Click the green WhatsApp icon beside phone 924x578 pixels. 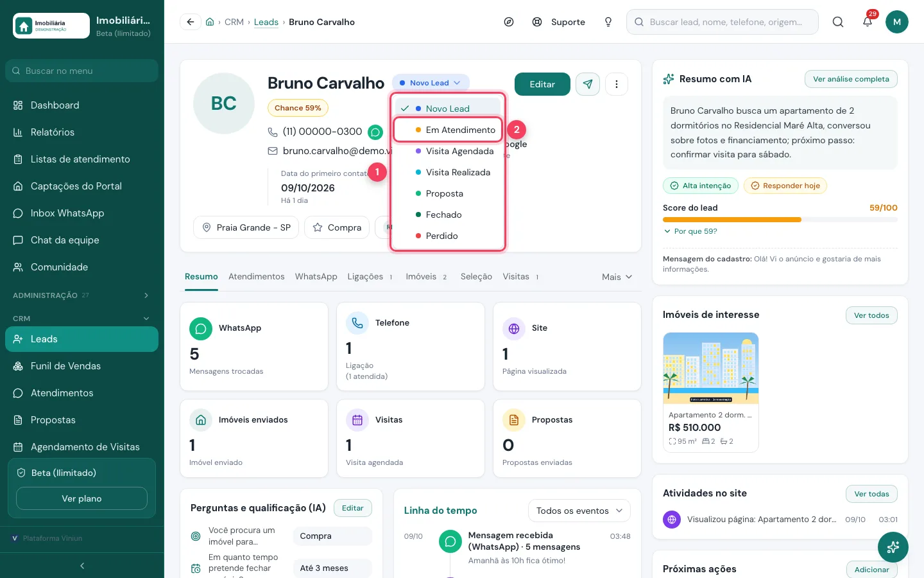375,132
